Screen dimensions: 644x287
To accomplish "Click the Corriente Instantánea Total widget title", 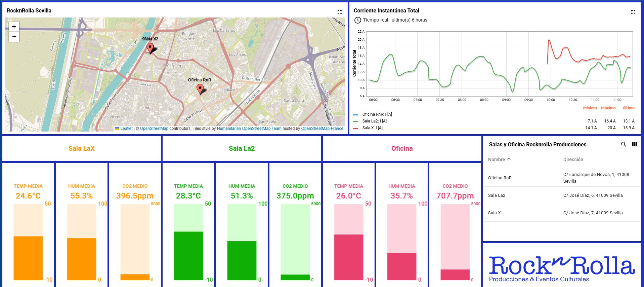I will point(386,11).
